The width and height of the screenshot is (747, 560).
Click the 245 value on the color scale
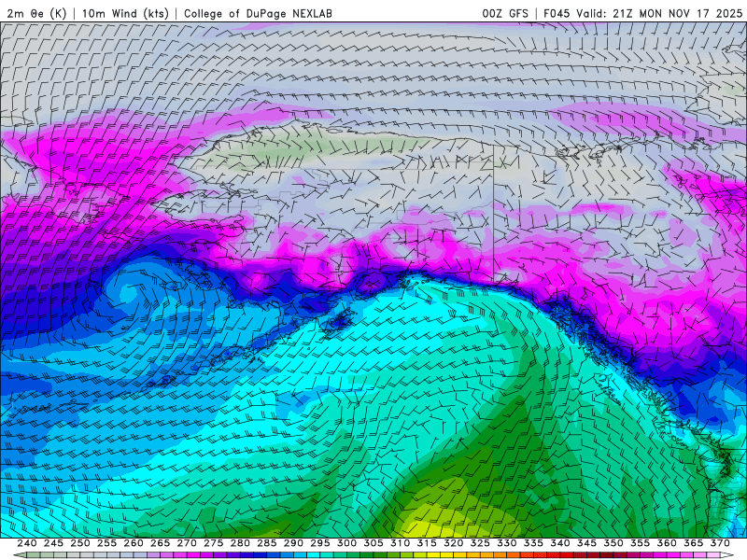coord(53,543)
